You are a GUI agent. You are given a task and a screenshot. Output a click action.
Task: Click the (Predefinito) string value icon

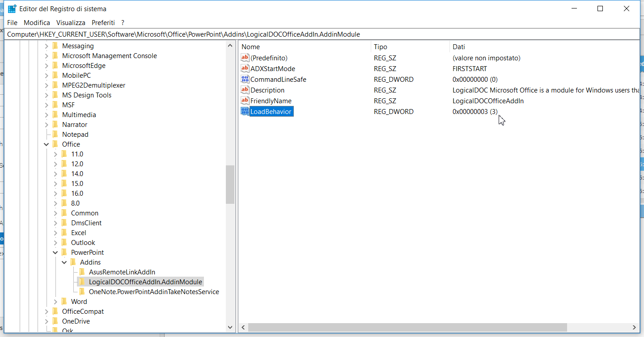245,58
